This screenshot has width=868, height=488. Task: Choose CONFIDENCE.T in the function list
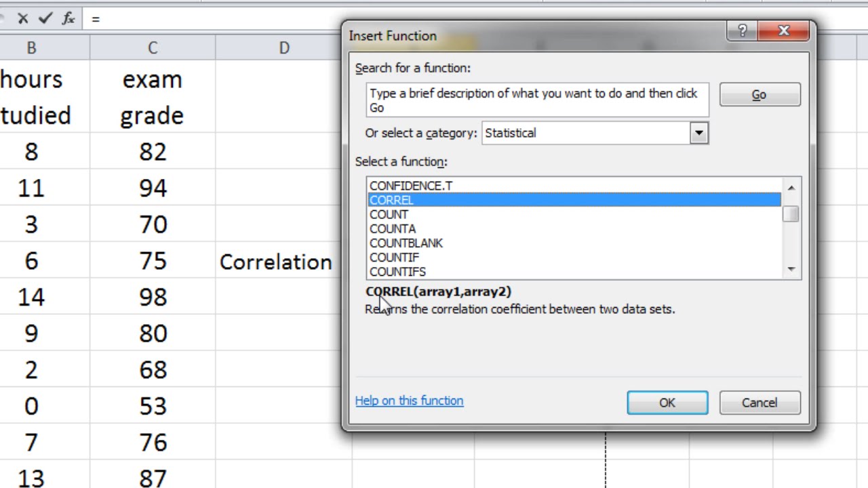[410, 186]
